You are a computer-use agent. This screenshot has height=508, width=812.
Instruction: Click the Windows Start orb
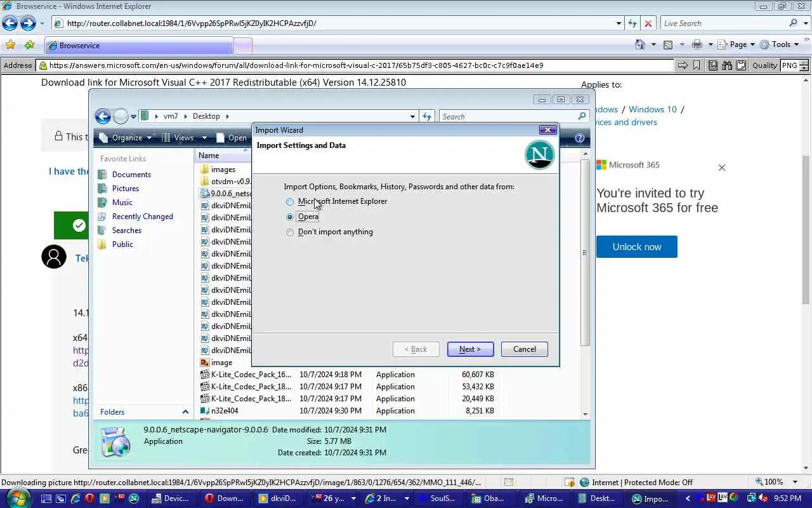(18, 498)
